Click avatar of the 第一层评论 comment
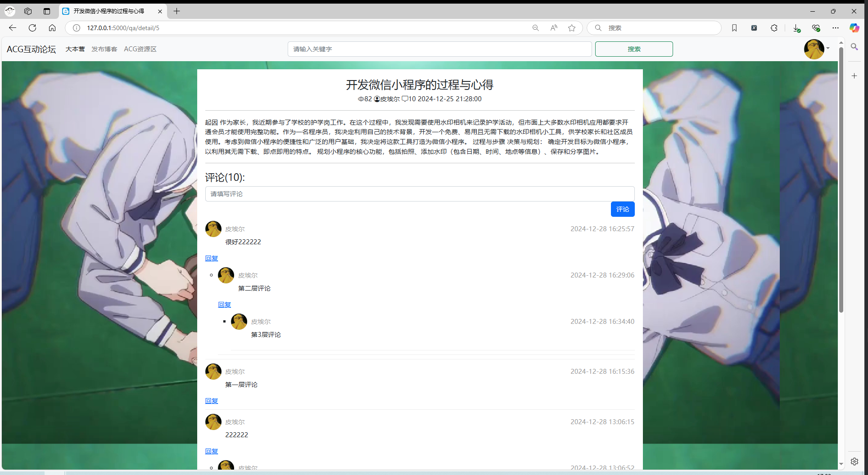Screen dimensions: 868x475 click(x=213, y=372)
